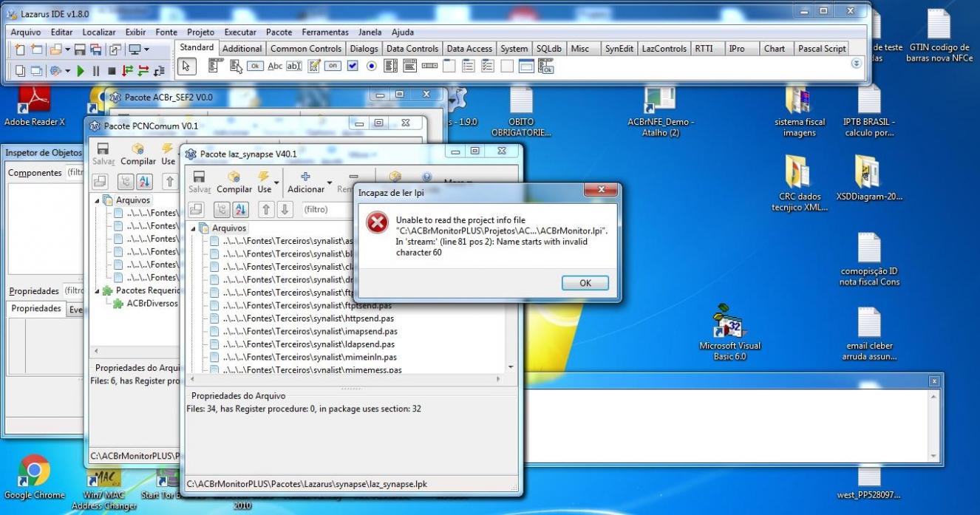Toggle alphabetical sort button in laz_synapse window
Viewport: 980px width, 515px height.
241,210
